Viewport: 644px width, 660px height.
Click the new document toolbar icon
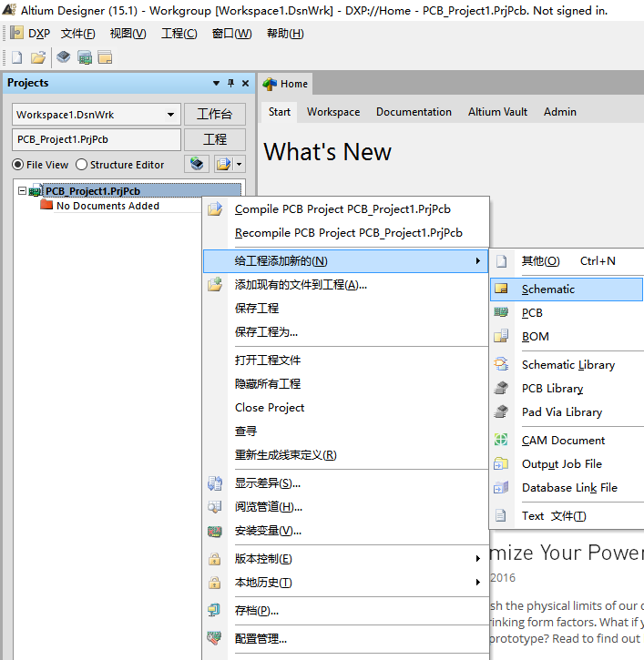point(16,57)
